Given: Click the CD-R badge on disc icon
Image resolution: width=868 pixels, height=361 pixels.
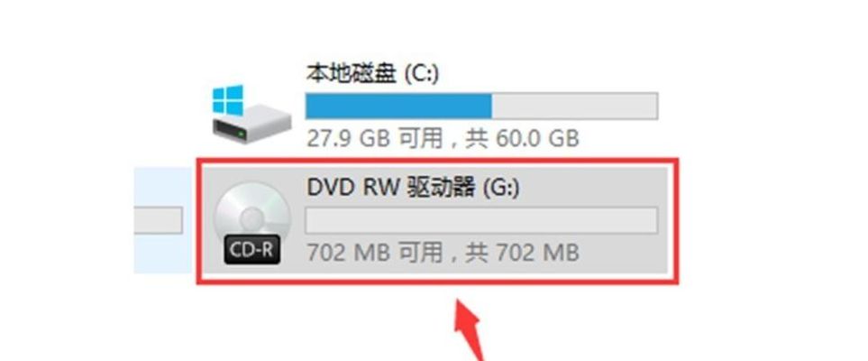Looking at the screenshot, I should tap(252, 250).
